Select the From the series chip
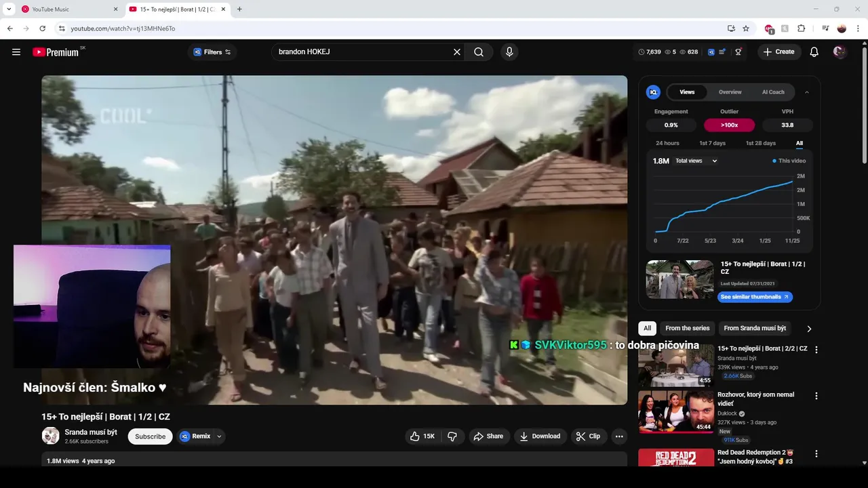Image resolution: width=868 pixels, height=488 pixels. tap(688, 328)
